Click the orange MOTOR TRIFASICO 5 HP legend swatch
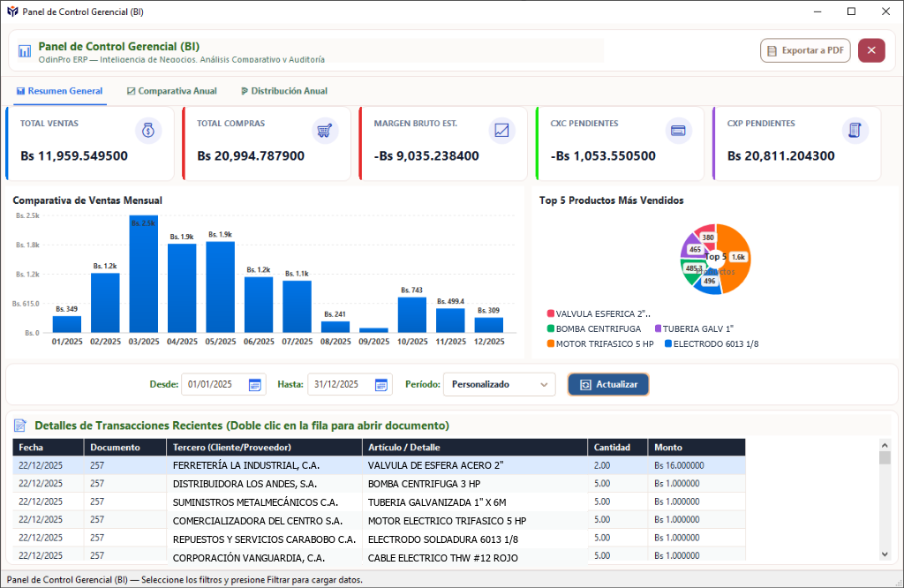 551,343
